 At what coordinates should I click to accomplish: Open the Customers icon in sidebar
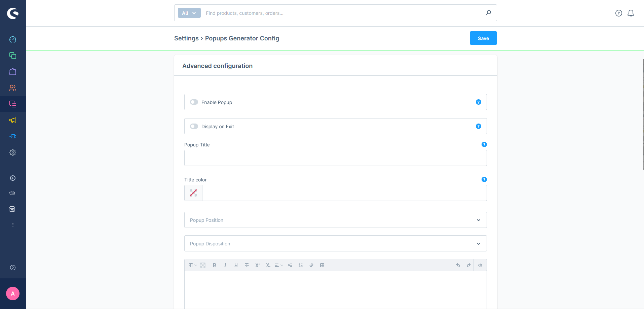13,88
